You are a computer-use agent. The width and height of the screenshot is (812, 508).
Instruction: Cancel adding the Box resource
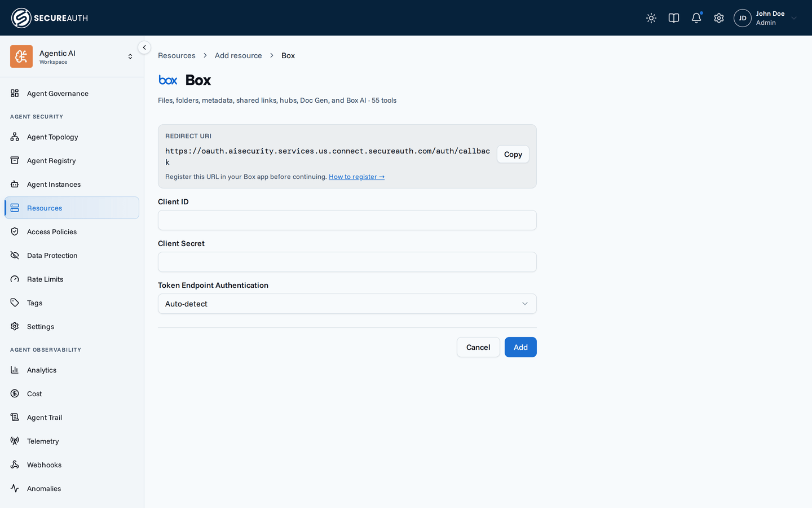pyautogui.click(x=478, y=347)
